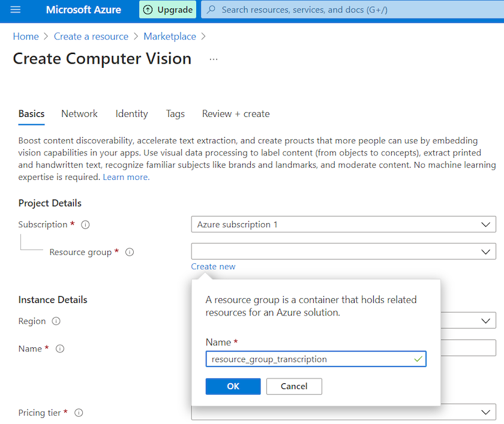Open the Region selection dropdown

[487, 320]
